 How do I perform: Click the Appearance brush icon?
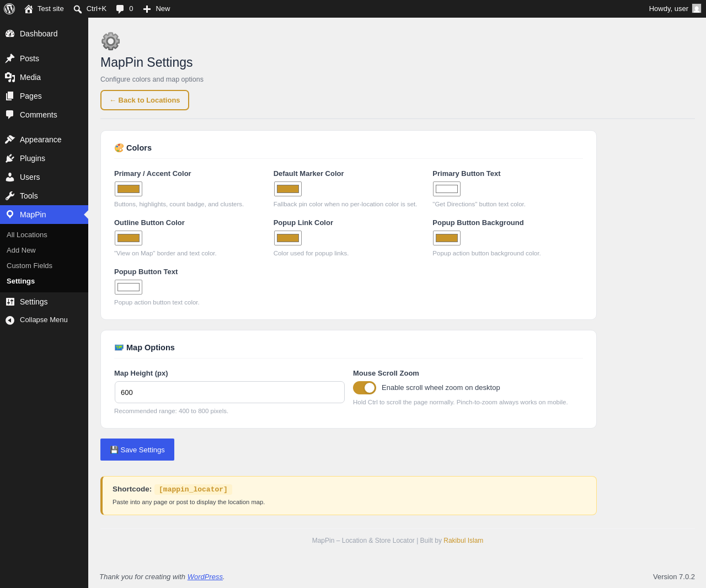pos(10,140)
